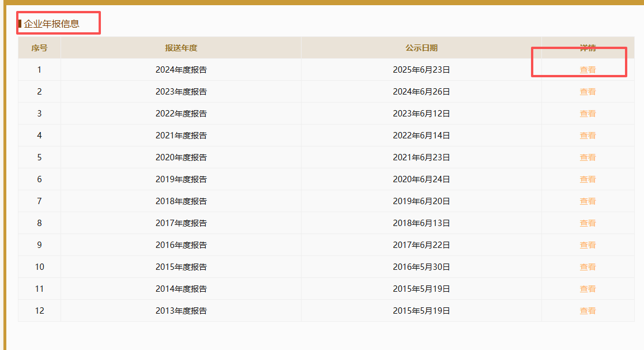Click the 序号 column header

click(x=39, y=48)
